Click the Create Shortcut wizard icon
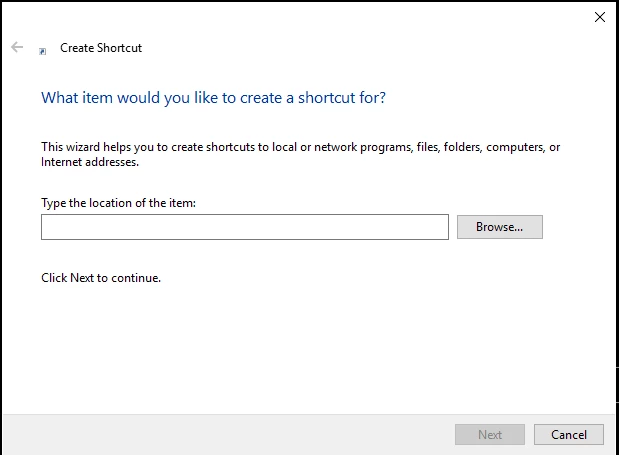The width and height of the screenshot is (619, 455). pyautogui.click(x=43, y=51)
